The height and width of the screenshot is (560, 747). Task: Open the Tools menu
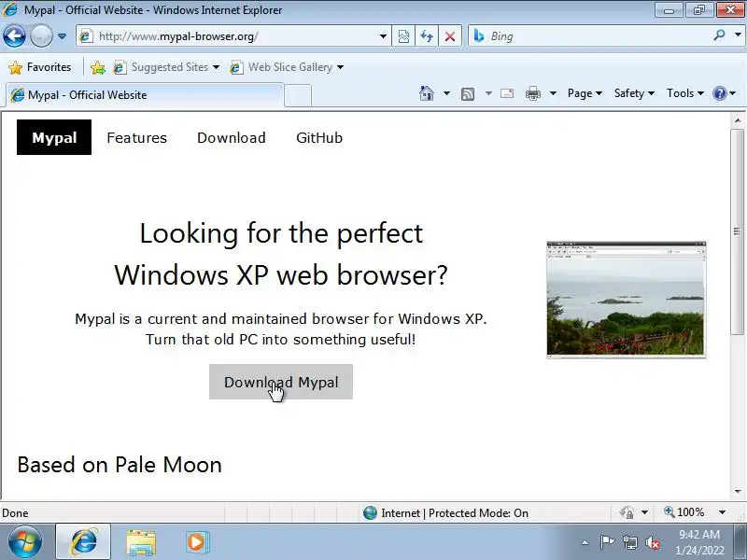click(685, 93)
